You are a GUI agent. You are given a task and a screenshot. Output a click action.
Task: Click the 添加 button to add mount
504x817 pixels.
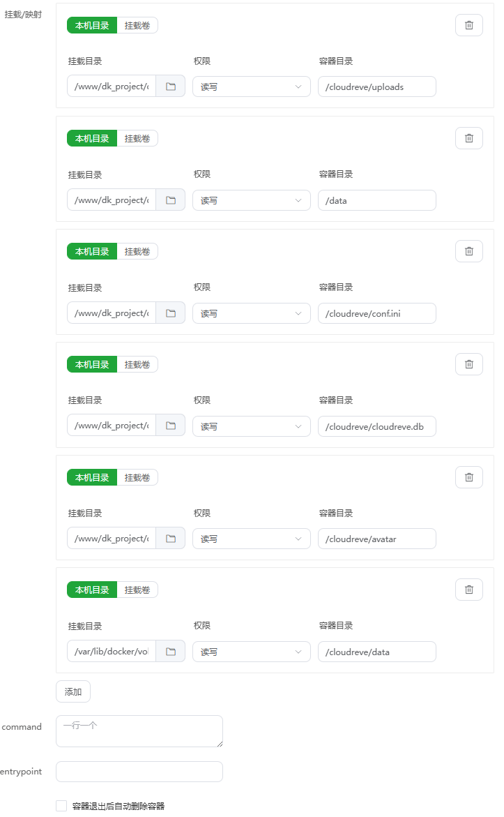pos(73,692)
